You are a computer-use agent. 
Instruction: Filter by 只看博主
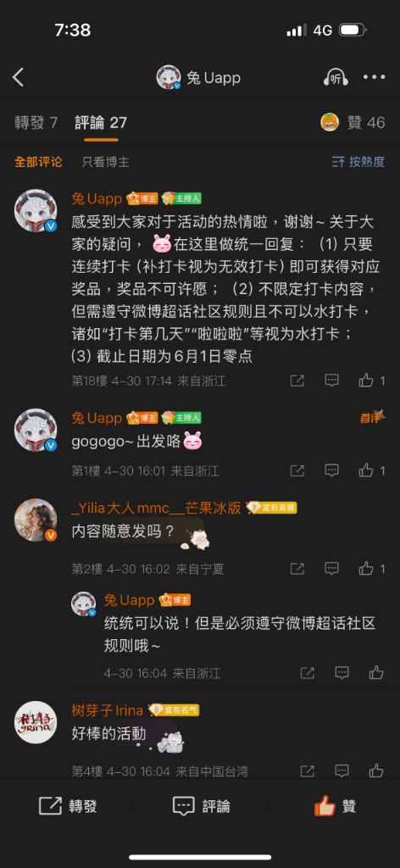tap(106, 162)
